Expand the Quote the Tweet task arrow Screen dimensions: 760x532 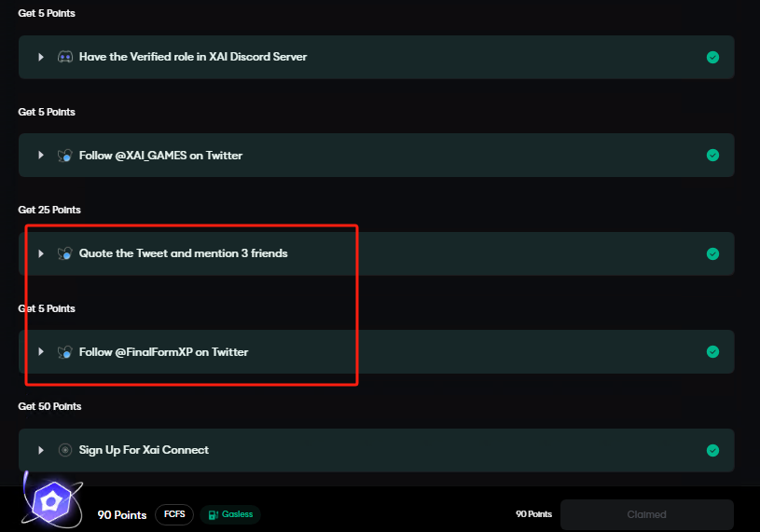click(x=41, y=253)
